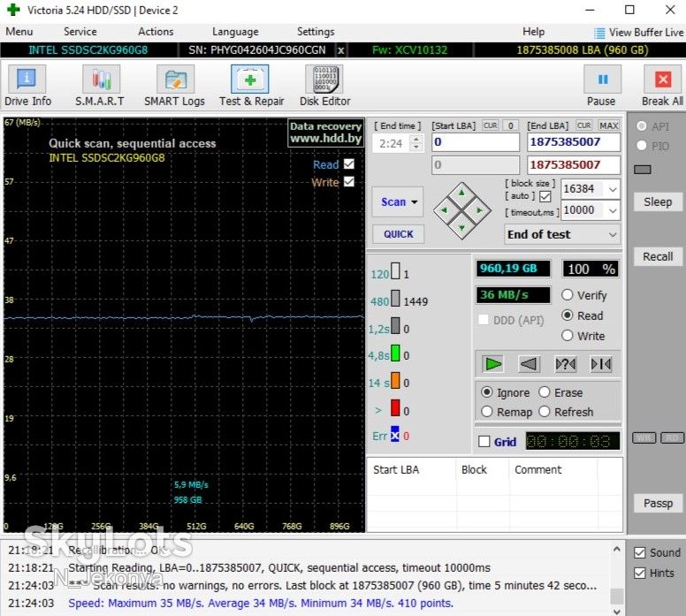The height and width of the screenshot is (616, 686).
Task: Toggle the Sound checkbox
Action: (640, 552)
